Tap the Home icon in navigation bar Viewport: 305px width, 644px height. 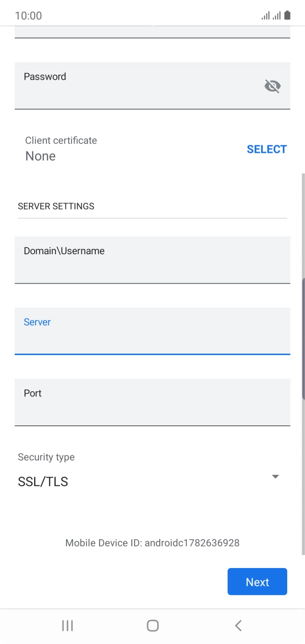(x=152, y=625)
